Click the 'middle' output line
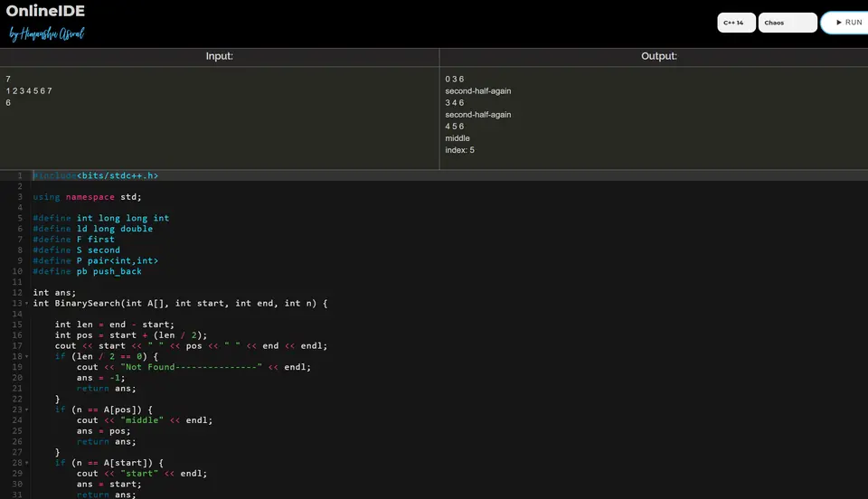This screenshot has width=868, height=499. (458, 138)
